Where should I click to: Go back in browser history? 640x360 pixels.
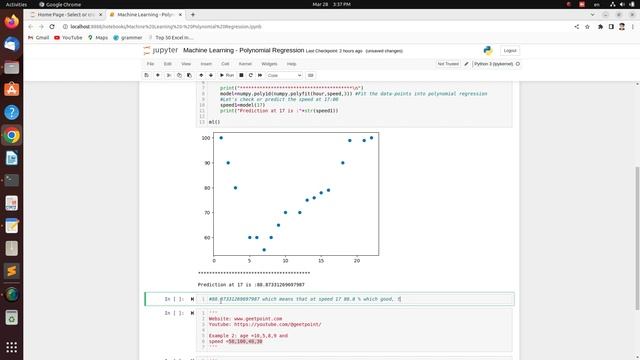pyautogui.click(x=31, y=27)
